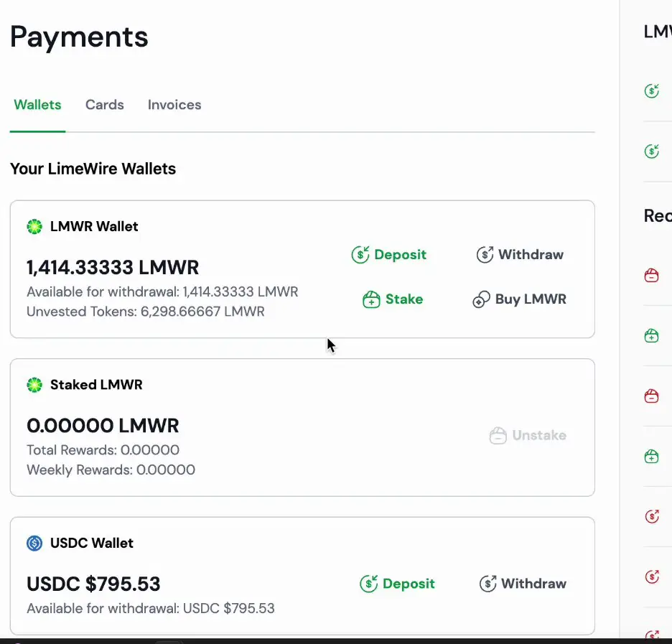Click Deposit in the LMWR Wallet card
This screenshot has width=672, height=644.
coord(388,255)
